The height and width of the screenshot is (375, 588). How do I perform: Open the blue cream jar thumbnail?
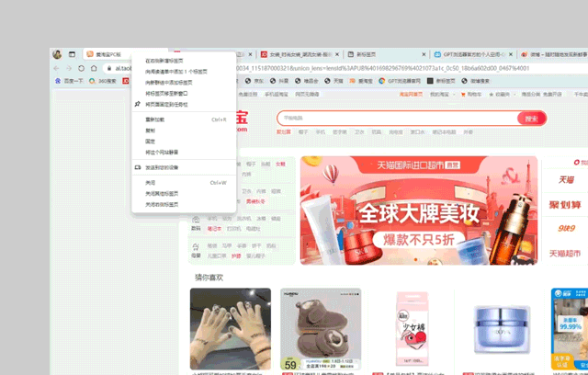click(x=502, y=329)
